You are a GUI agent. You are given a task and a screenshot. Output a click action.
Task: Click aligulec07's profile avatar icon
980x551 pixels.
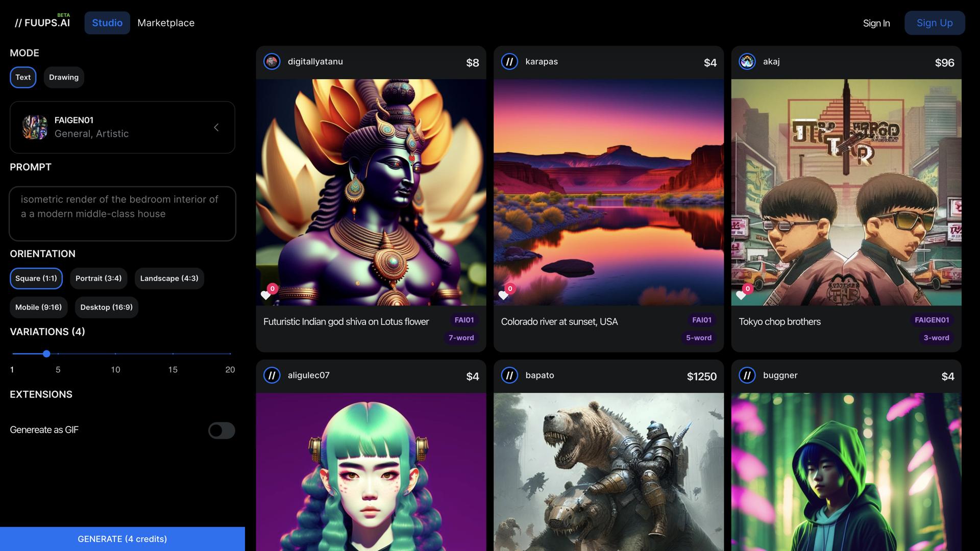pos(272,375)
